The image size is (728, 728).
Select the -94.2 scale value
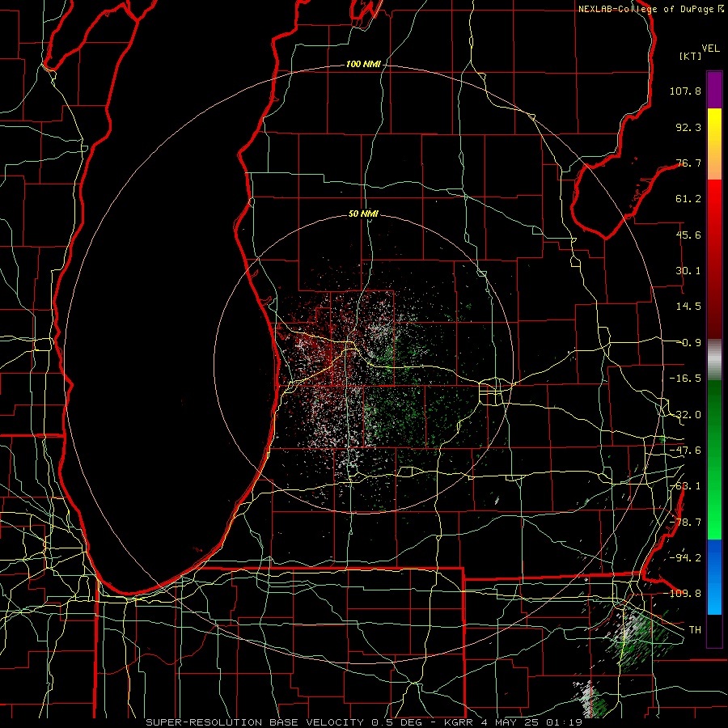tap(685, 558)
